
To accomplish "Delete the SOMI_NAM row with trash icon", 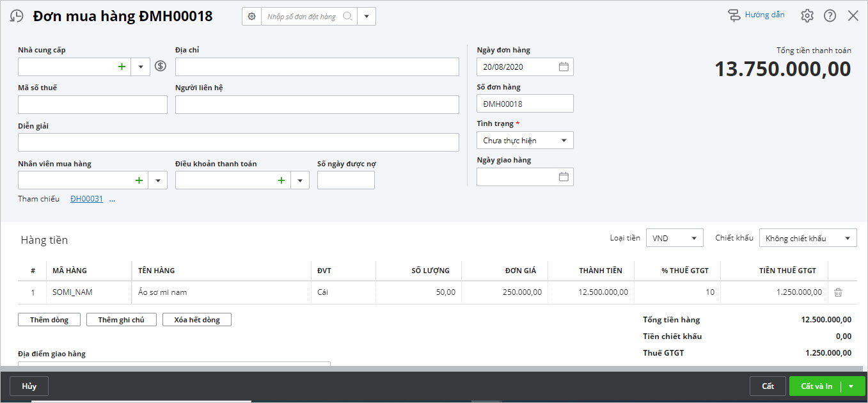I will [838, 292].
